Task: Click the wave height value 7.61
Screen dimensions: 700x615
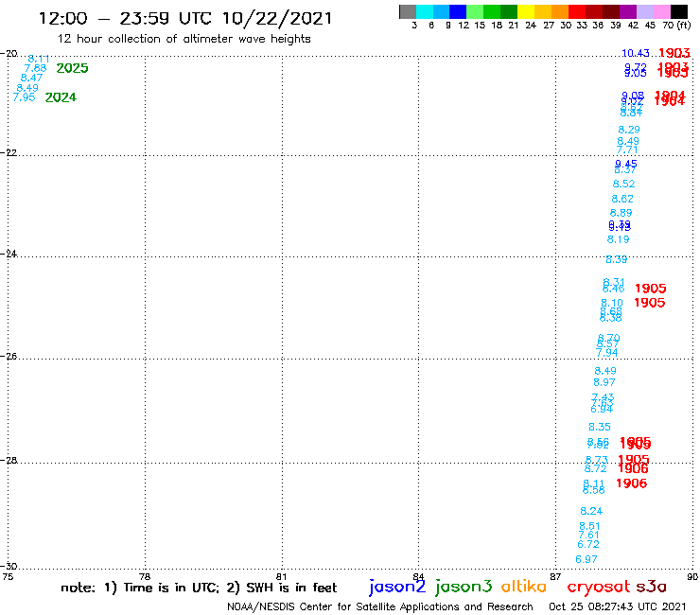Action: 588,536
